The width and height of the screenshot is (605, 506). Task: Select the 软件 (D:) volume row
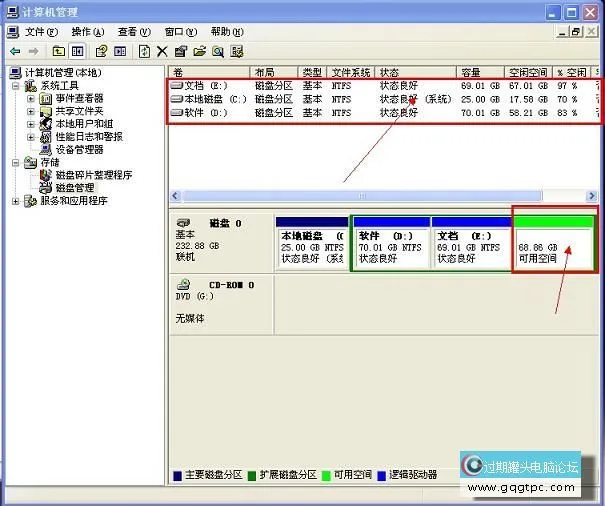pos(384,113)
